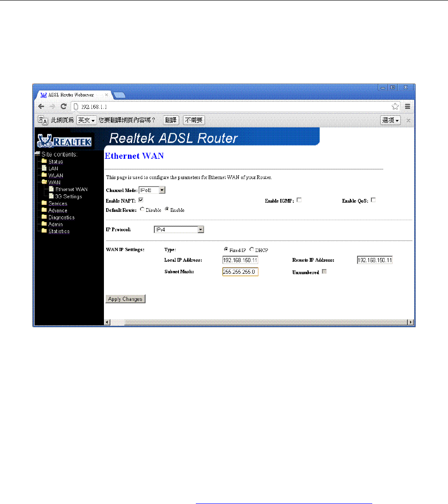Click the Ethernet WAN page heading

[x=134, y=156]
